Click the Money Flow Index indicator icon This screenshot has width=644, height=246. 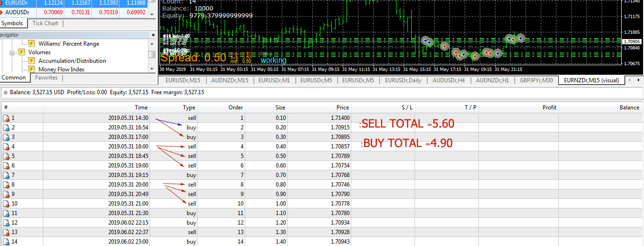tap(32, 69)
